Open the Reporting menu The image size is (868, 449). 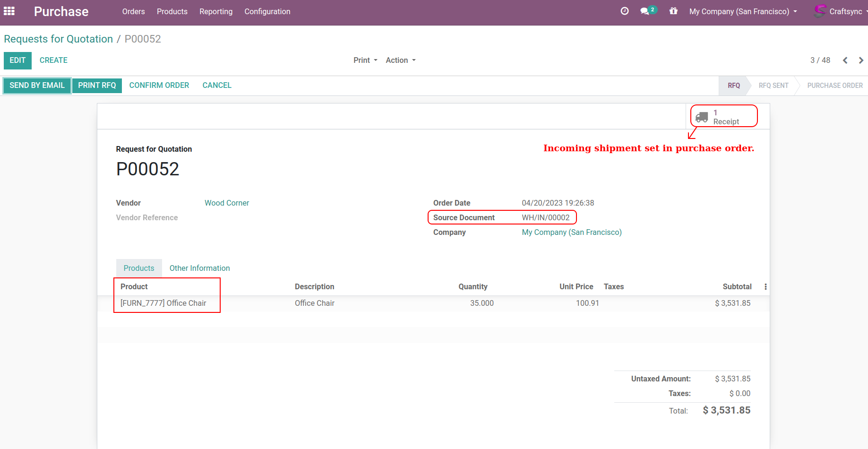[x=216, y=11]
